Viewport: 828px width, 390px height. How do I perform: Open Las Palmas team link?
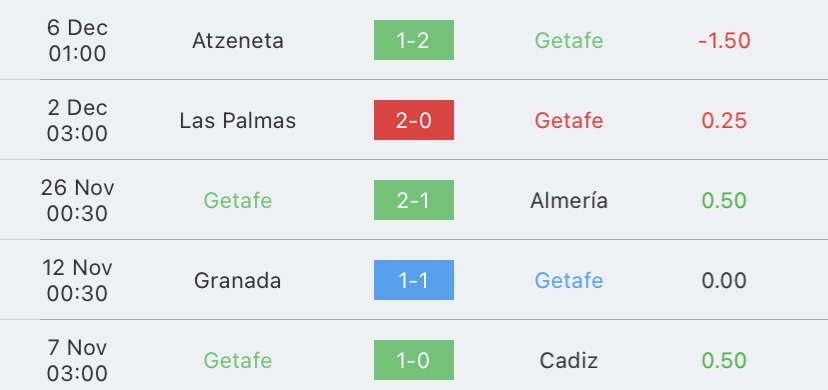coord(238,120)
